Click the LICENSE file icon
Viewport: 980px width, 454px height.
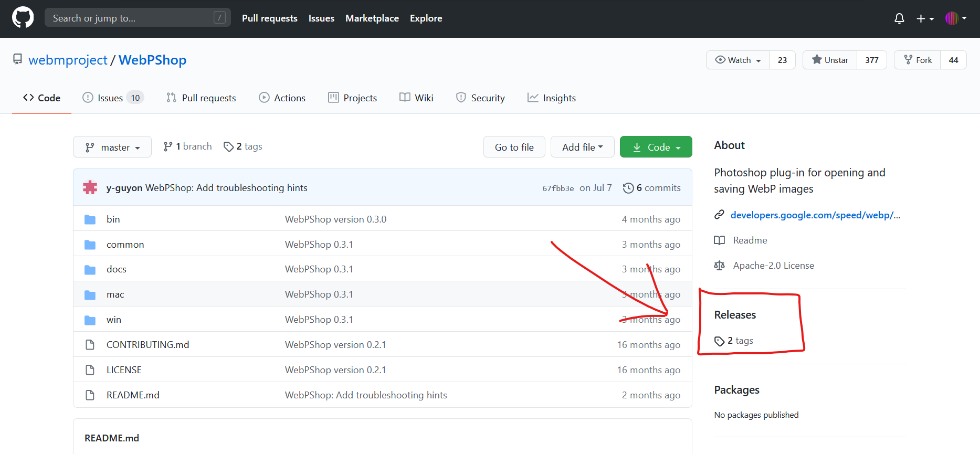[90, 370]
